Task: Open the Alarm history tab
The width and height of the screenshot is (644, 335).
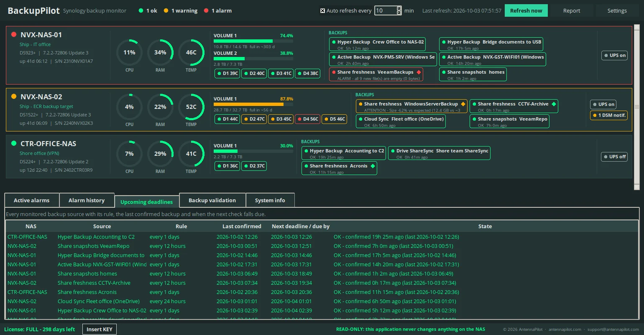Action: [87, 200]
